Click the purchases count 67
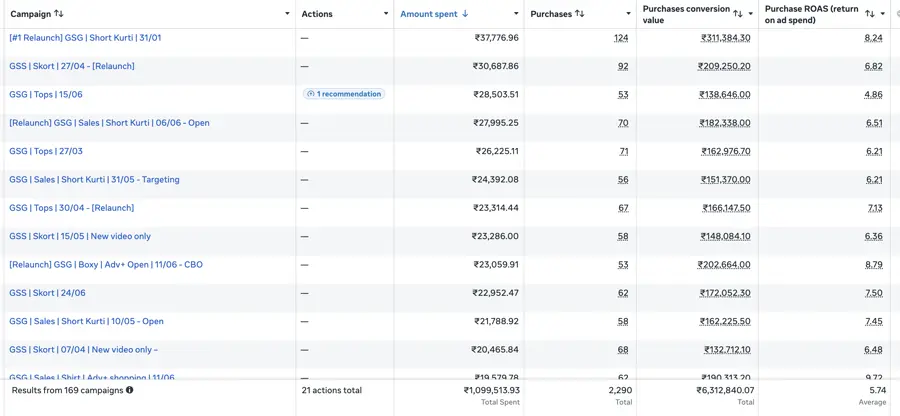Image resolution: width=900 pixels, height=416 pixels. tap(623, 208)
